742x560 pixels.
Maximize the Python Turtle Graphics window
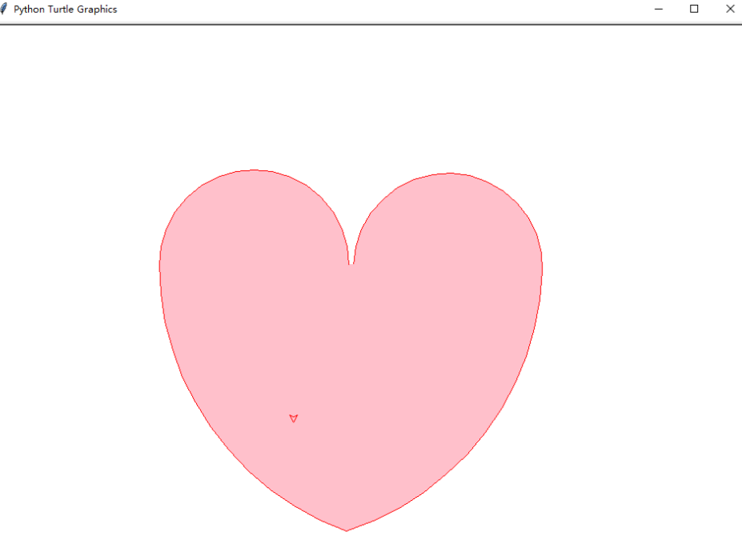point(694,9)
